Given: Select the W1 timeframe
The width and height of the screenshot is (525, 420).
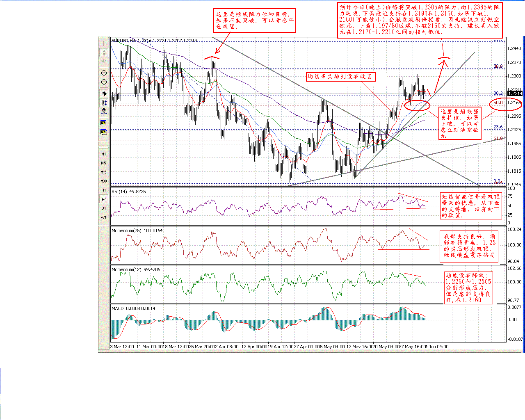Looking at the screenshot, I should tap(104, 217).
